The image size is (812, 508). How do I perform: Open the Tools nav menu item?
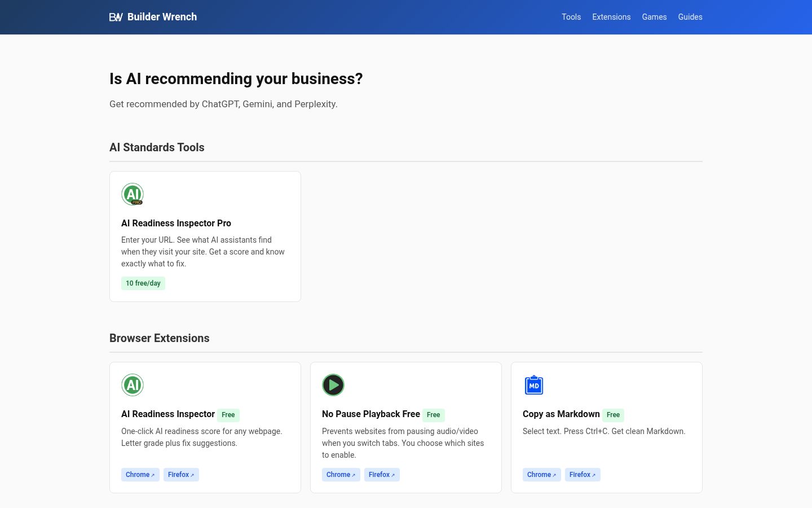point(571,17)
